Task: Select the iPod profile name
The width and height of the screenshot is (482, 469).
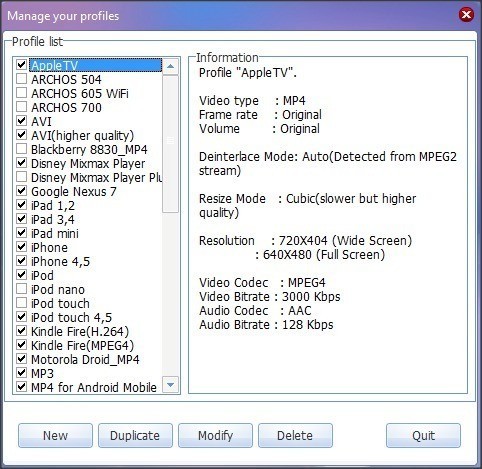Action: (42, 275)
